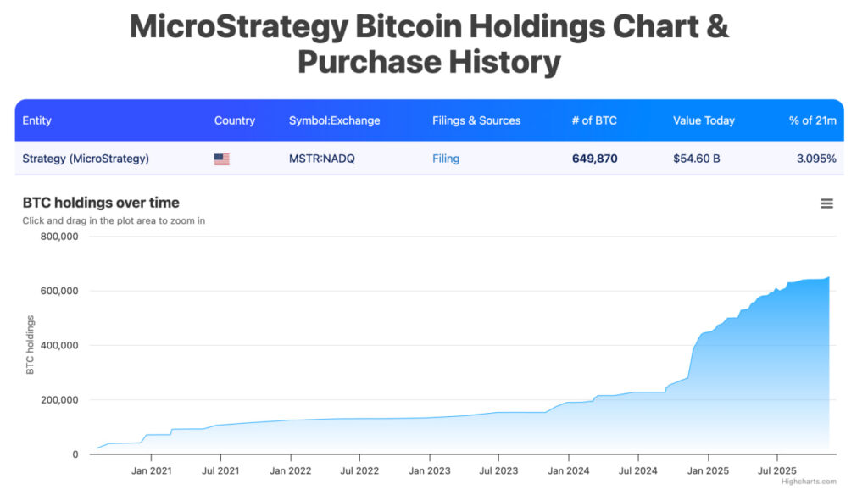Click the % of 21m column header
The width and height of the screenshot is (868, 501).
click(814, 120)
